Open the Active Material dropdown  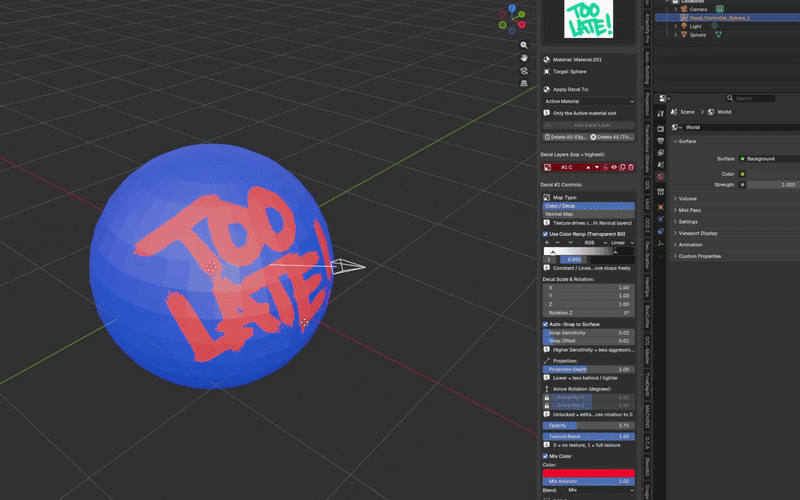pyautogui.click(x=589, y=102)
